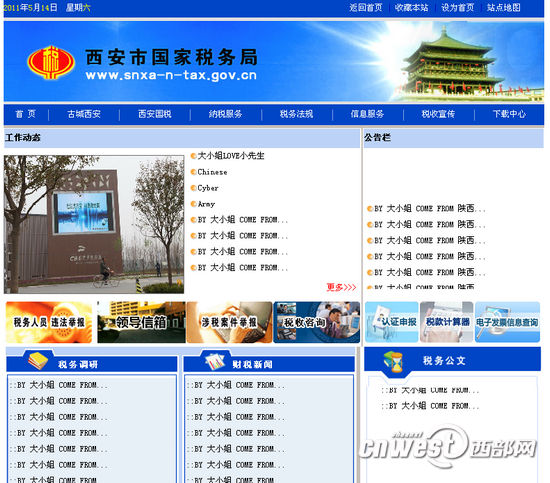Click 设为首页 top link

click(458, 8)
